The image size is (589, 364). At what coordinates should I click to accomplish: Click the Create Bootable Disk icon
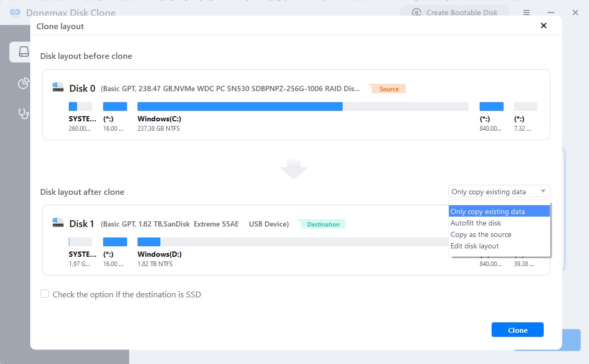click(x=417, y=12)
